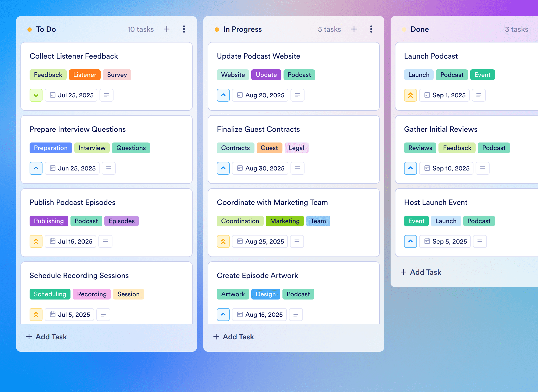Open the Aug 30, 2025 due date

click(x=260, y=168)
